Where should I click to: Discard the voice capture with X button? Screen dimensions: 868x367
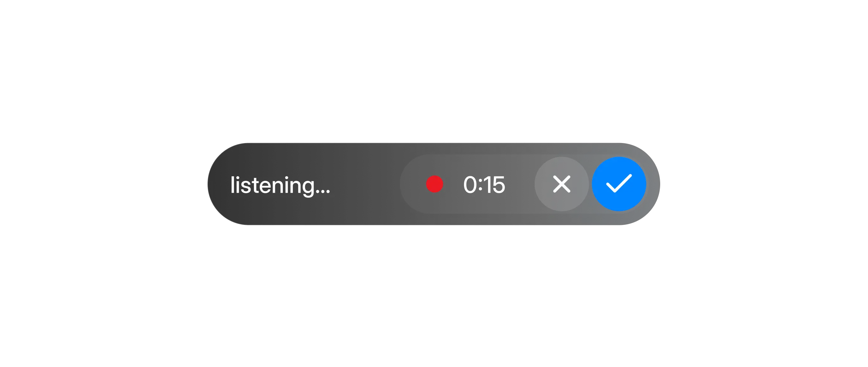[562, 184]
